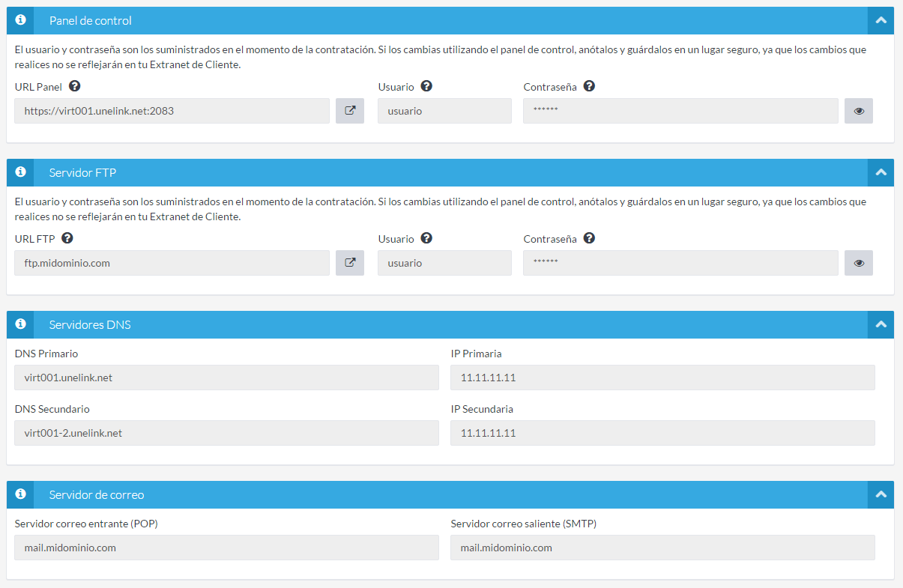Reveal the Servidor FTP password
This screenshot has width=903, height=588.
coord(859,263)
